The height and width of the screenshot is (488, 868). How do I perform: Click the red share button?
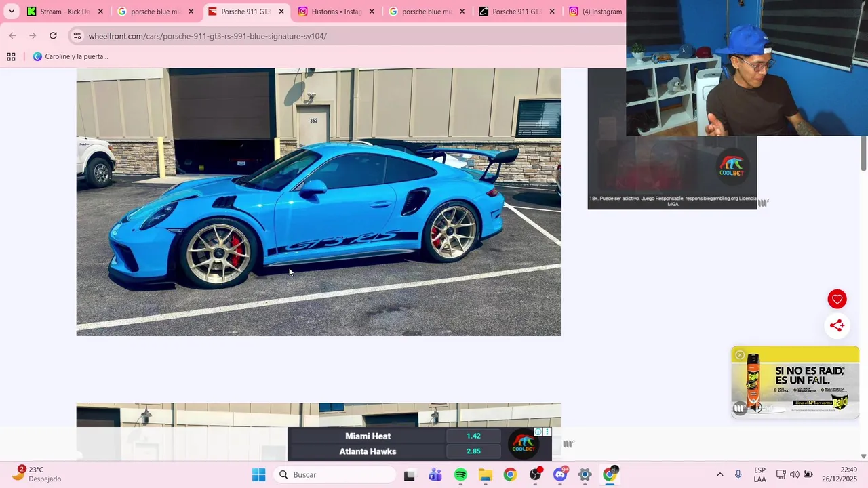pyautogui.click(x=837, y=325)
